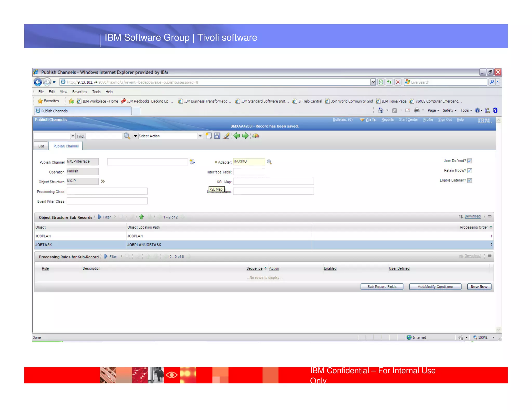The height and width of the screenshot is (411, 532).
Task: Open the Tools dropdown in command bar
Action: 466,110
